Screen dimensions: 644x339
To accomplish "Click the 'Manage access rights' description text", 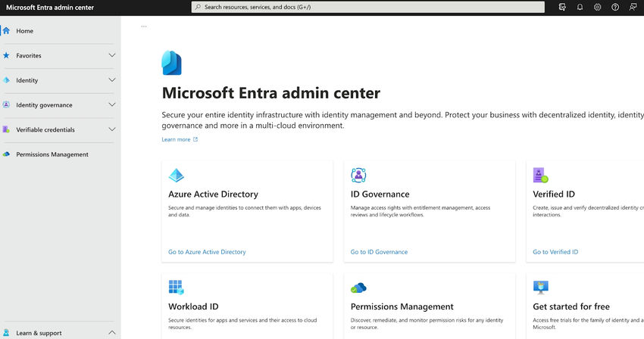I will click(420, 211).
